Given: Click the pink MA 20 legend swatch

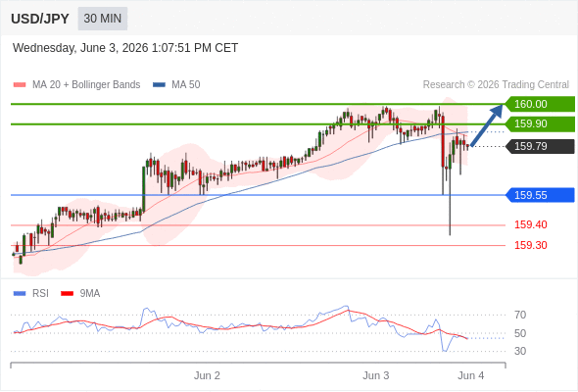Looking at the screenshot, I should [x=20, y=85].
